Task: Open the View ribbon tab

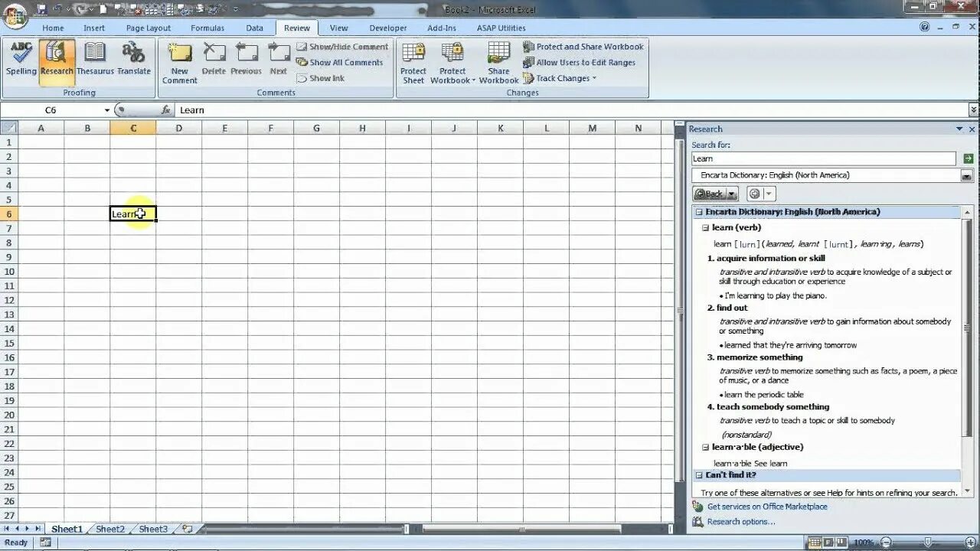Action: point(338,28)
